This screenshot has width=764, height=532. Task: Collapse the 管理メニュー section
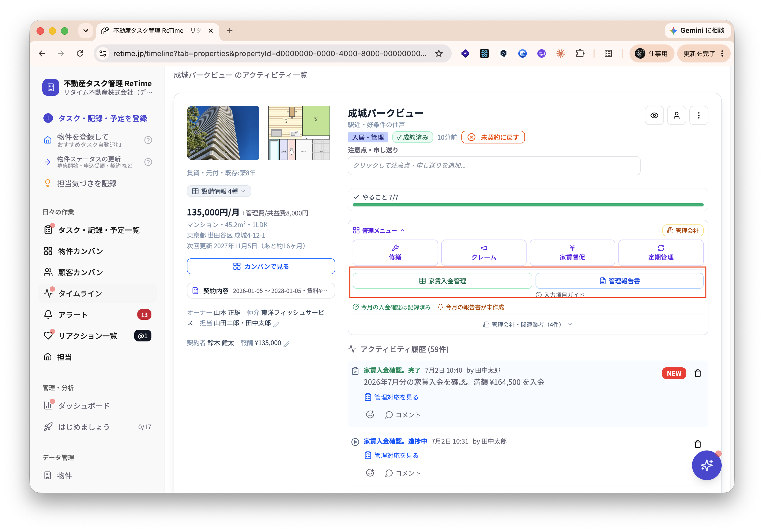[379, 231]
